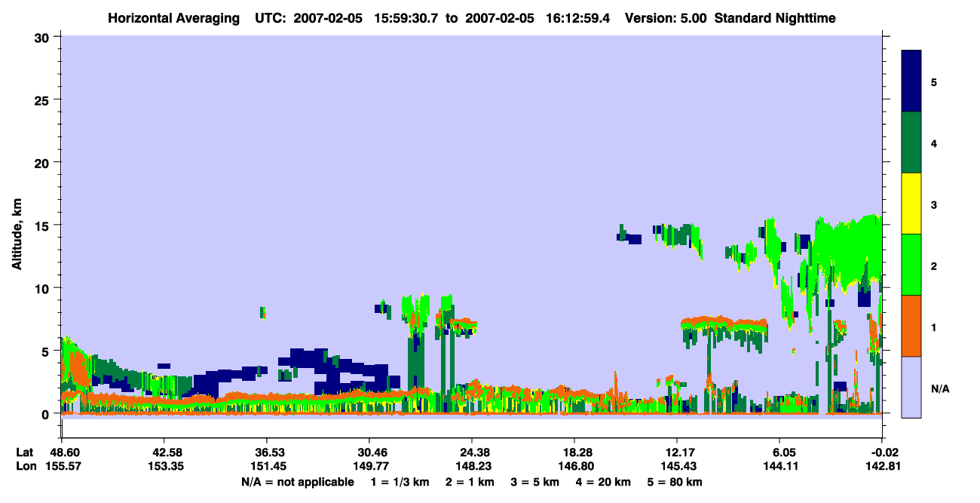Click longitude value 148.23

point(472,466)
